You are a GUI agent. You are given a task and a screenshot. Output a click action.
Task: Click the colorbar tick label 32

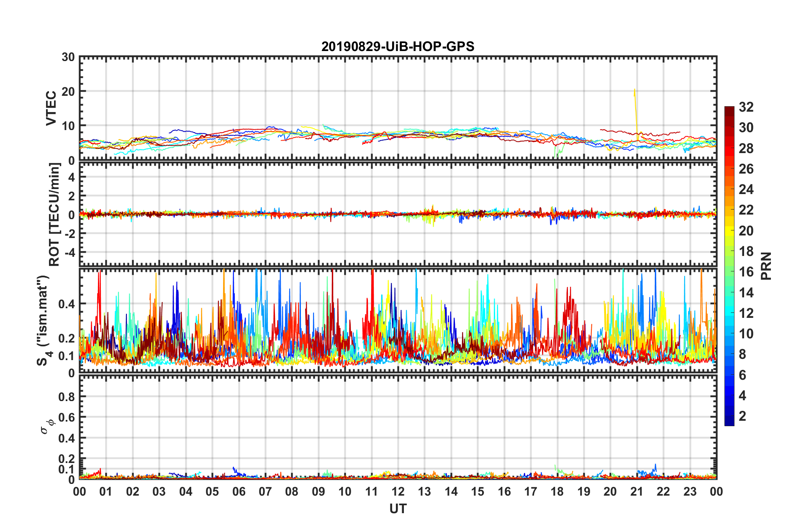click(x=746, y=107)
